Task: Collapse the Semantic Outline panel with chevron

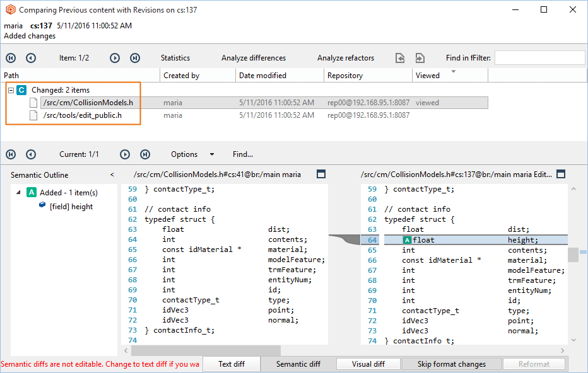Action: (112, 175)
